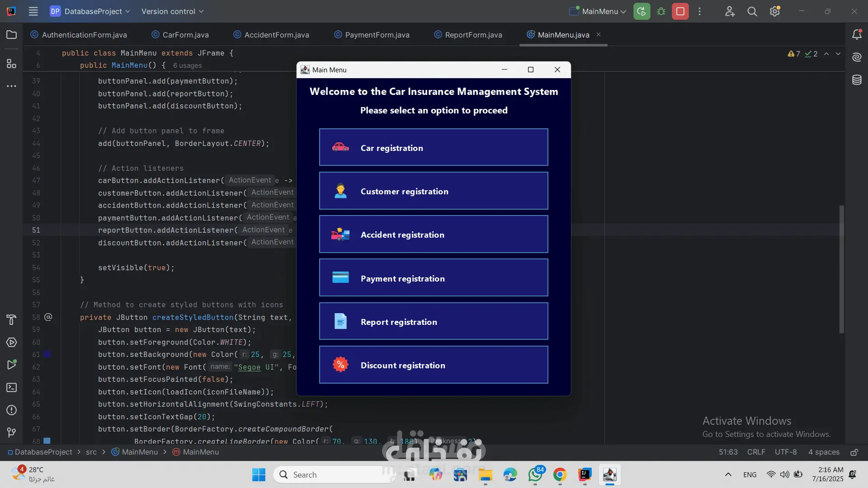Open the Project folder tool window
Screen dimensions: 868x488
coord(11,35)
